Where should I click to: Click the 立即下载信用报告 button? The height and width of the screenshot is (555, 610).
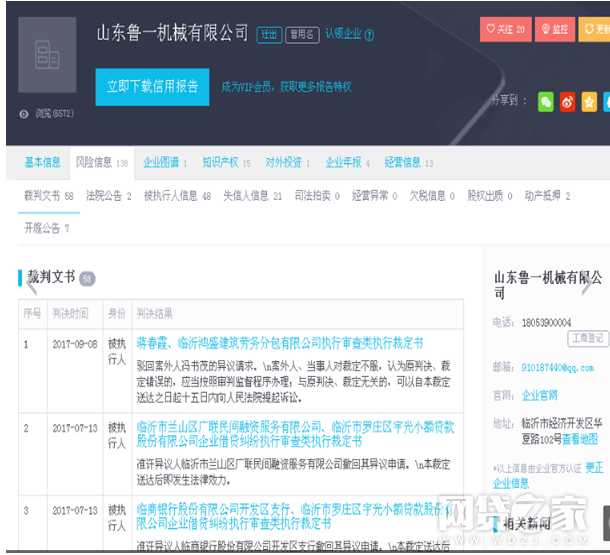point(152,87)
